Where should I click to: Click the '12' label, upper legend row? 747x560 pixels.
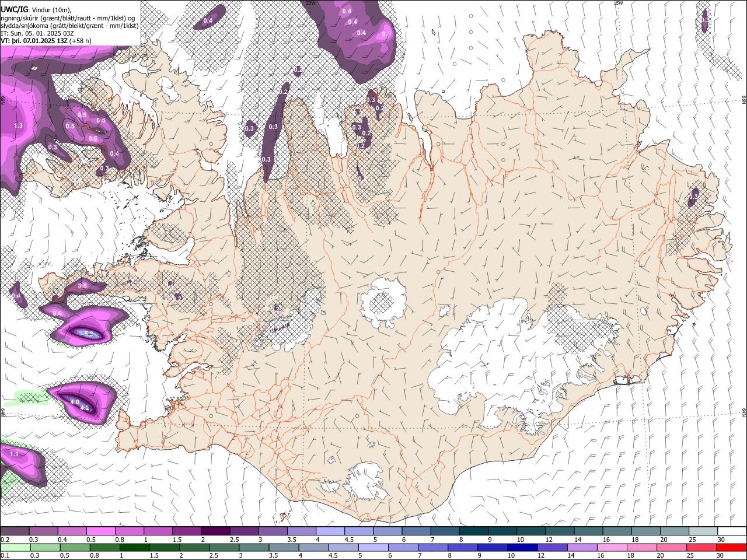[x=549, y=540]
